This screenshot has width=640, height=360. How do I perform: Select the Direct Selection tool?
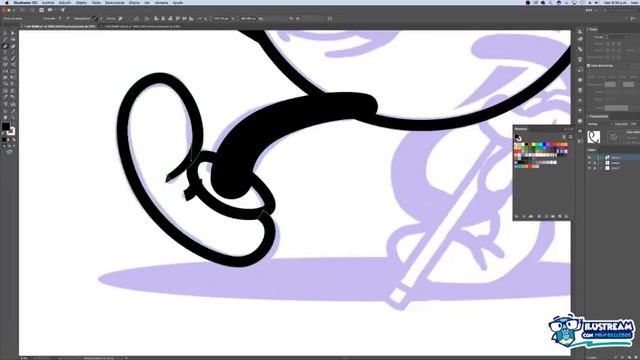13,34
